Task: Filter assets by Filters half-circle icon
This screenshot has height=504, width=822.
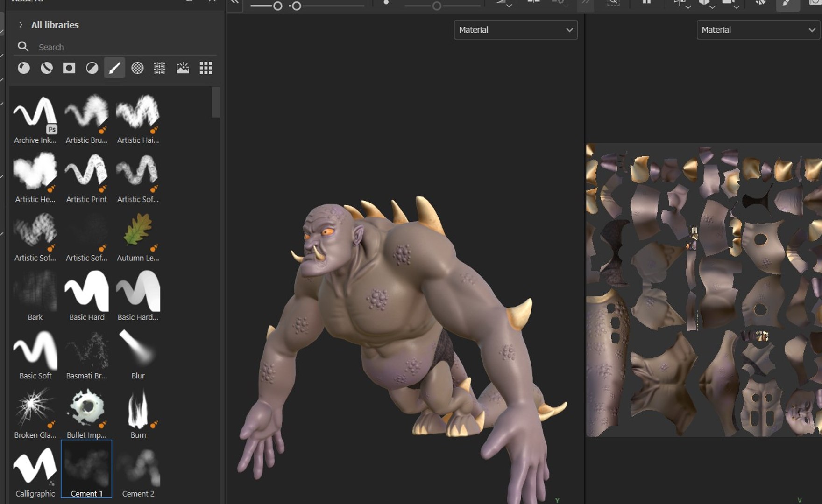Action: coord(92,68)
